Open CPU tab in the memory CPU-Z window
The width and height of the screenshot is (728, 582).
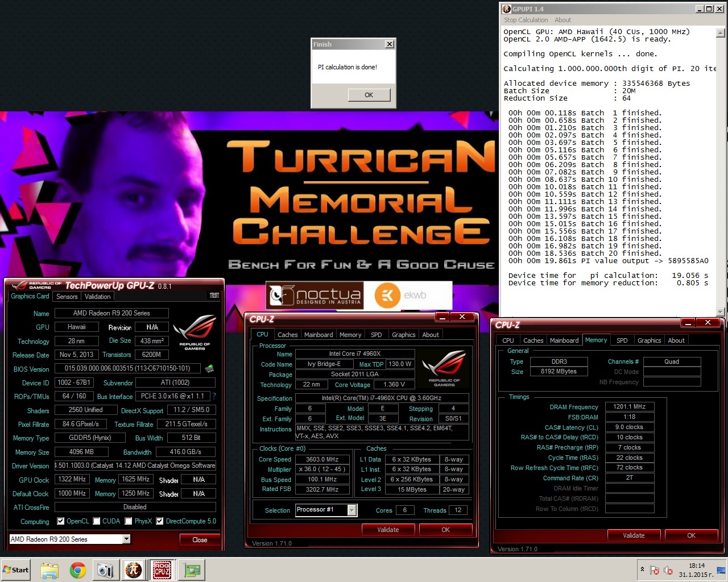click(508, 340)
